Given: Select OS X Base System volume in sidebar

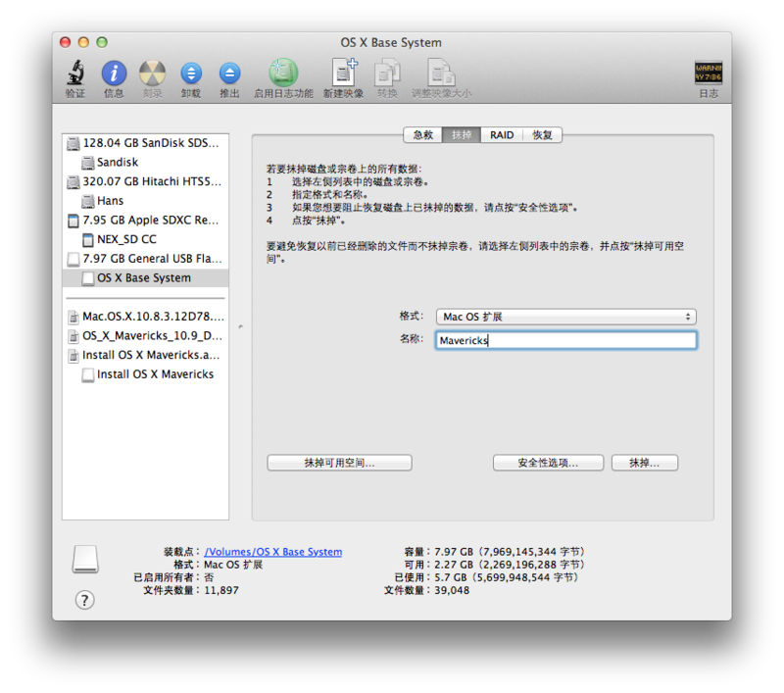Looking at the screenshot, I should pos(145,278).
